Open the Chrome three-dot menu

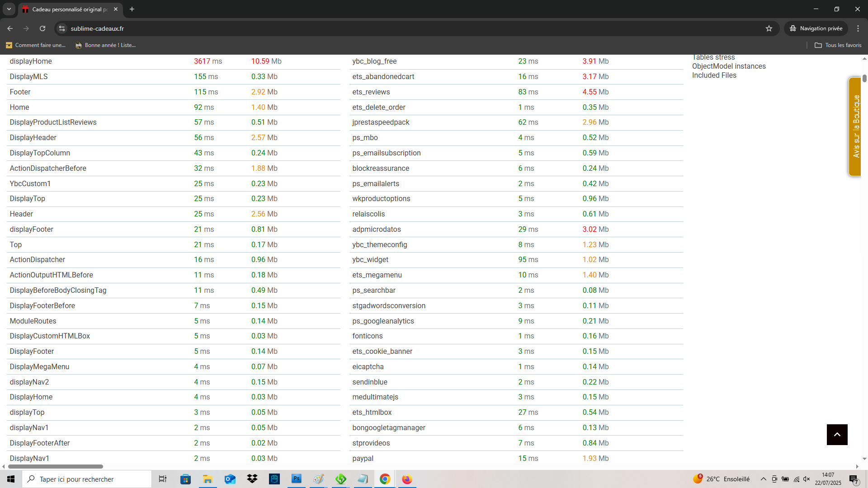858,28
